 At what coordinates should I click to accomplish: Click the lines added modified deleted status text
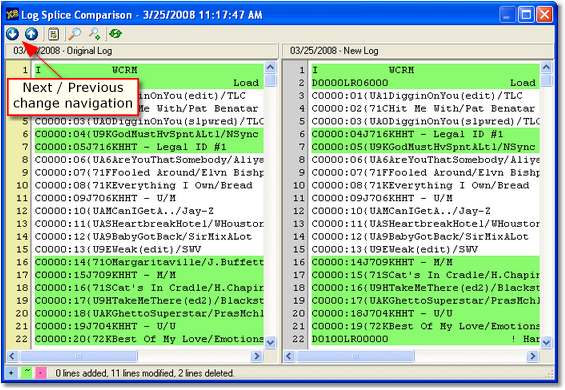(144, 373)
